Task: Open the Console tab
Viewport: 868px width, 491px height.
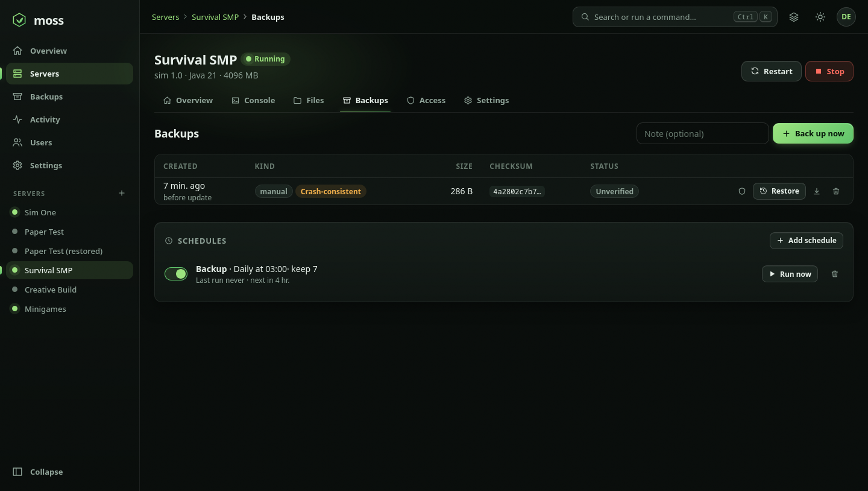Action: click(x=253, y=100)
